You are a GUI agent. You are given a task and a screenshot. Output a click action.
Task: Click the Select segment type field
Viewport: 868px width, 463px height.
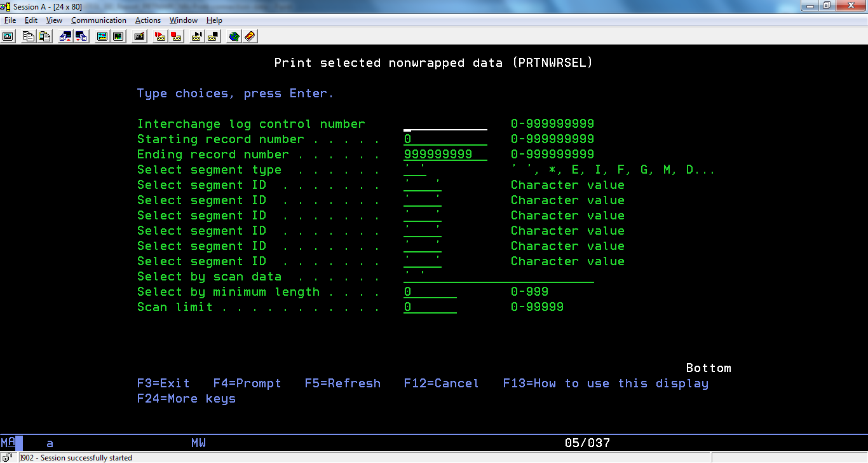pos(415,170)
